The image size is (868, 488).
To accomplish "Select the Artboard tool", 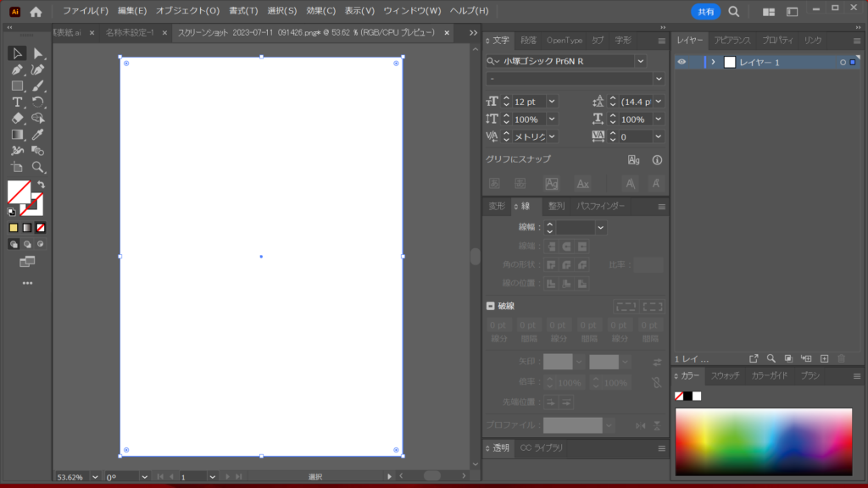I will (x=17, y=167).
